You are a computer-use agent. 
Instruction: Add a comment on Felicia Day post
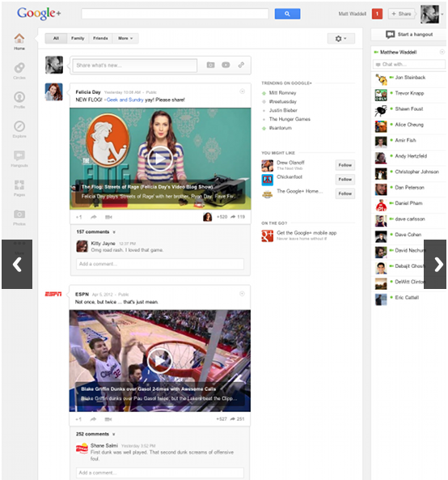(x=160, y=264)
